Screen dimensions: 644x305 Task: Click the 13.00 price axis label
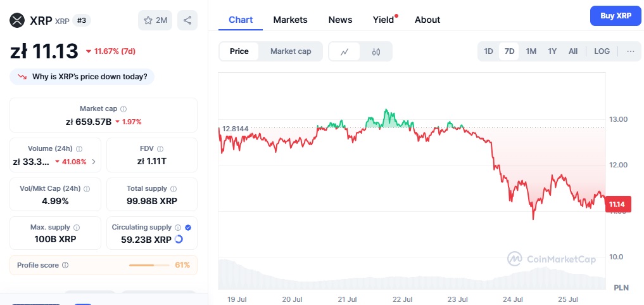click(x=618, y=119)
